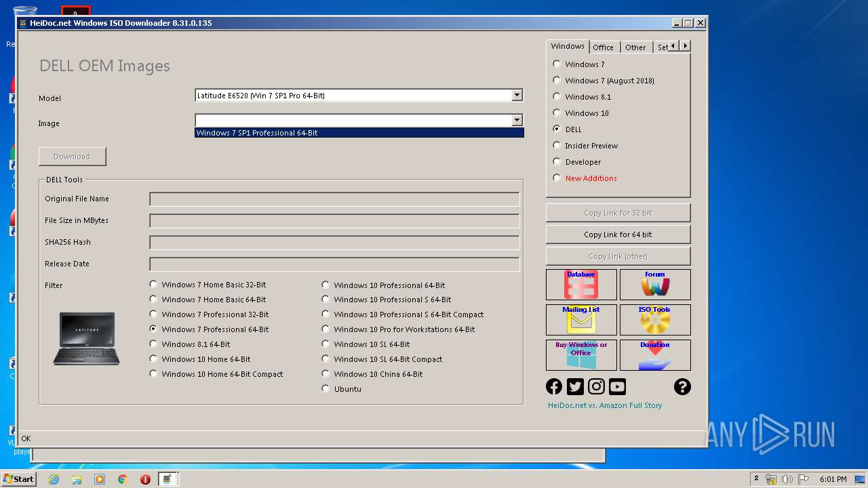Open the YouTube social icon
Screen dimensions: 868x488
(x=617, y=386)
